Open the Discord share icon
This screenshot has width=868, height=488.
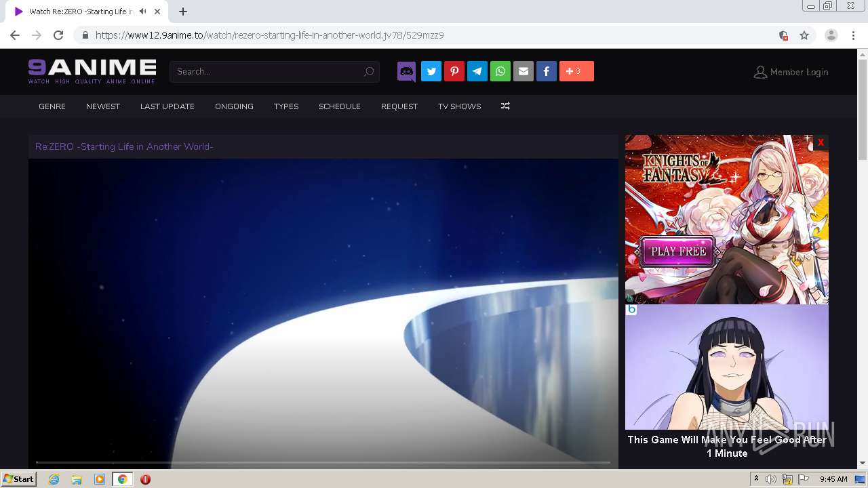[x=407, y=71]
